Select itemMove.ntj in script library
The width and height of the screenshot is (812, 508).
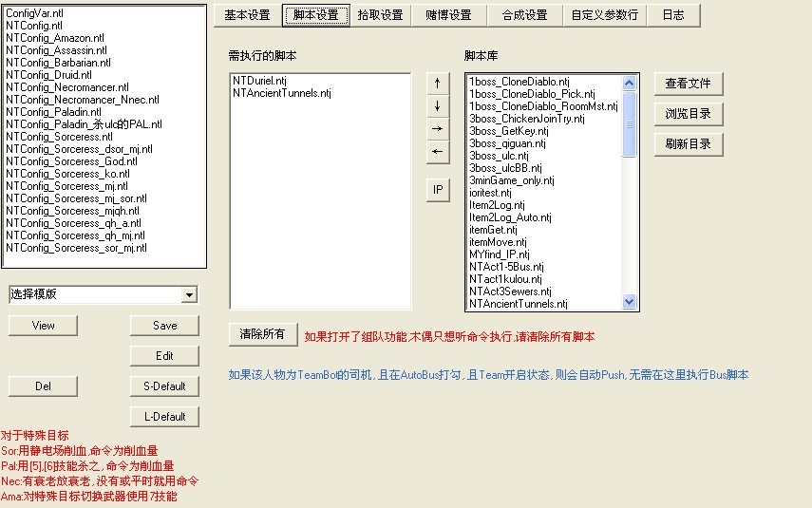click(x=498, y=242)
